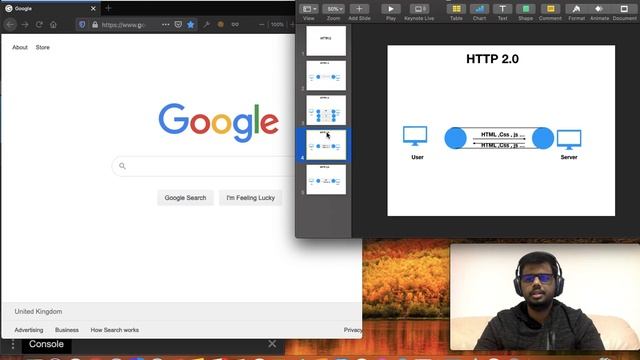640x360 pixels.
Task: Click the Firefox address bar URL
Action: (123, 24)
